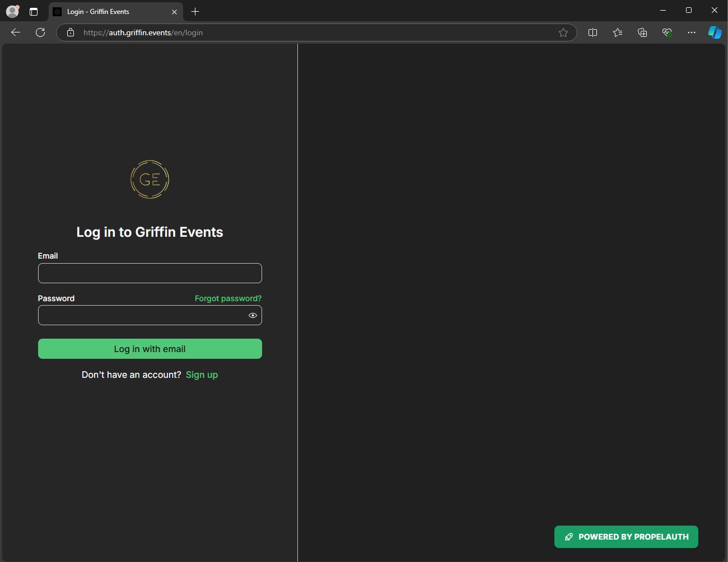Close the Login - Griffin Events tab
728x562 pixels.
pos(174,12)
